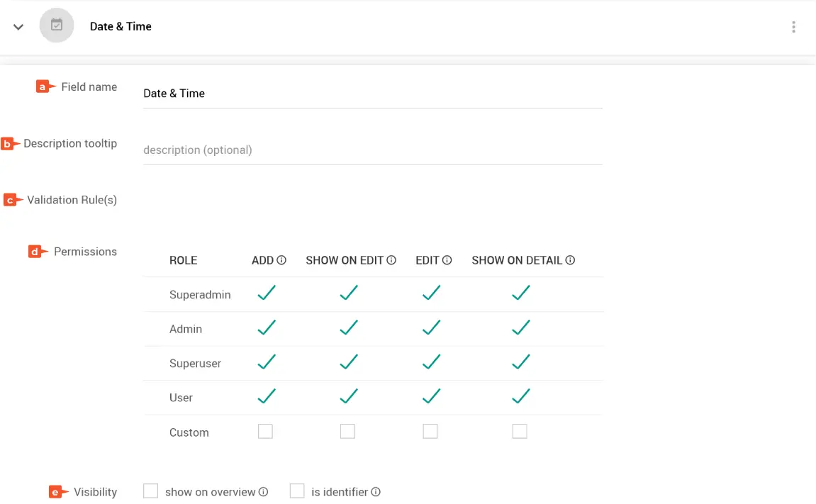The height and width of the screenshot is (504, 816).
Task: Toggle Admin SHOW ON DETAIL checkmark
Action: point(521,327)
